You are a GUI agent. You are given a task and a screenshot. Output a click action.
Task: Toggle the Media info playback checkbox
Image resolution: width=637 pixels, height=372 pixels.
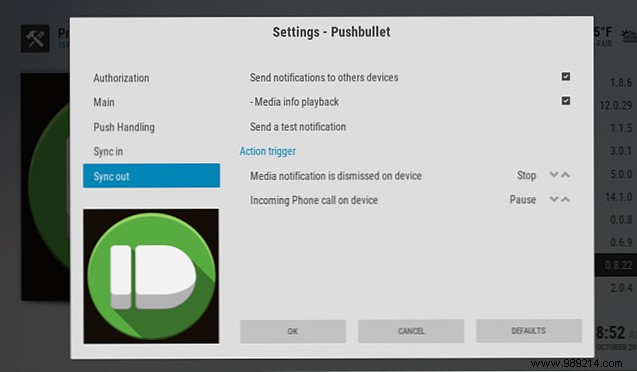click(x=566, y=101)
